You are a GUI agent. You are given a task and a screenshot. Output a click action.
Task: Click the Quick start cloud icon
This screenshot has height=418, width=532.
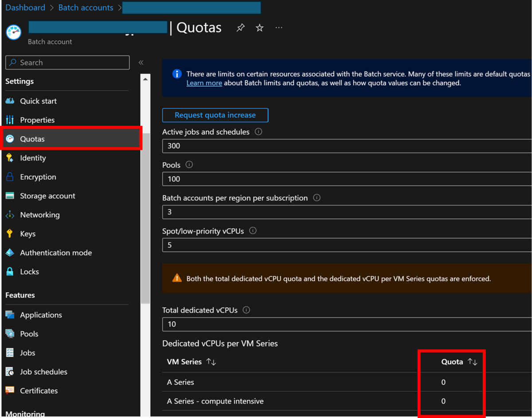pos(10,101)
